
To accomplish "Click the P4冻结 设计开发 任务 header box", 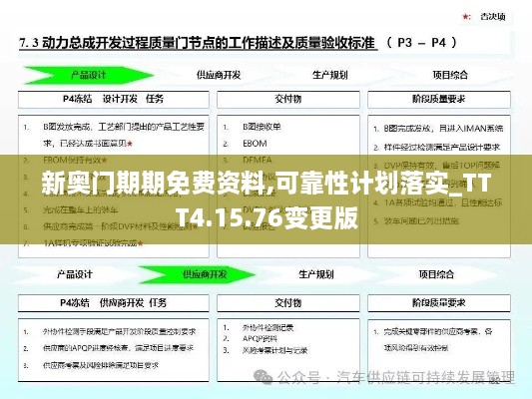I will tap(114, 100).
